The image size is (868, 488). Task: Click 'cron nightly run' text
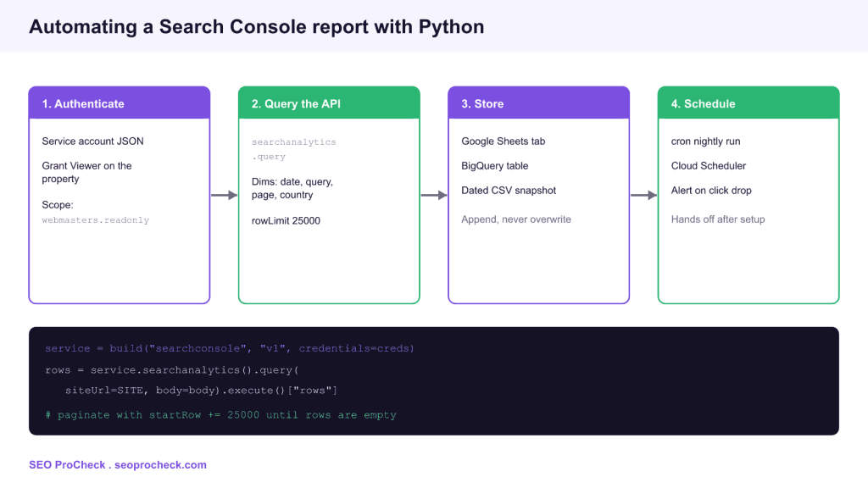[705, 141]
